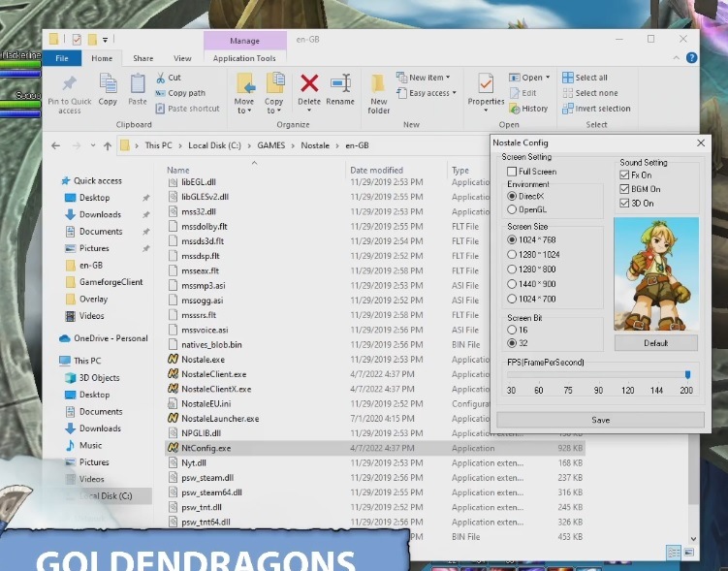Switch to details view icon
728x571 pixels.
[x=673, y=552]
